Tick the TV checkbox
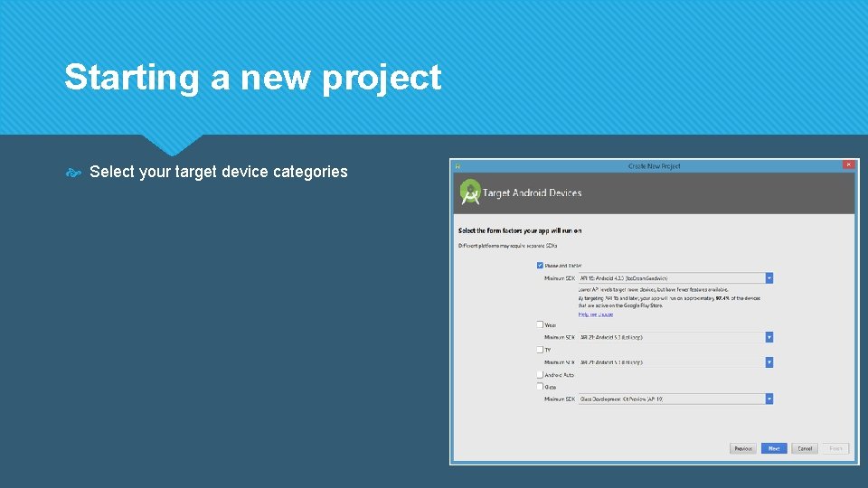The width and height of the screenshot is (868, 488). pyautogui.click(x=540, y=350)
